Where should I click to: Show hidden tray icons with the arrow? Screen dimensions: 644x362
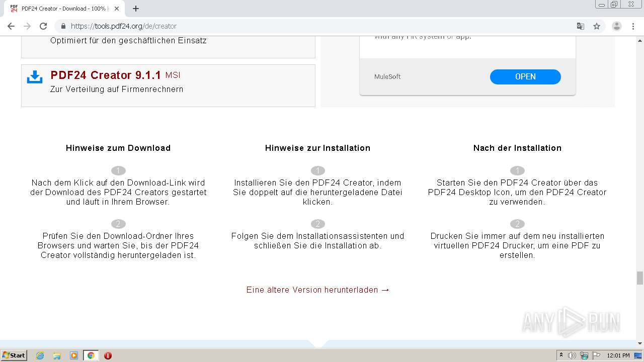click(561, 355)
